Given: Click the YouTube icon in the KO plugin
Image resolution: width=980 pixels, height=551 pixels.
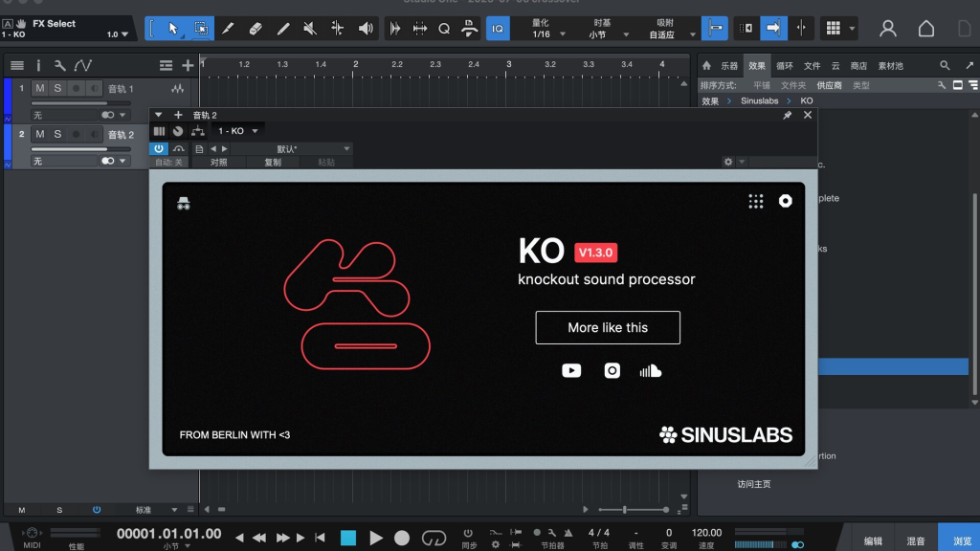Looking at the screenshot, I should [x=571, y=370].
